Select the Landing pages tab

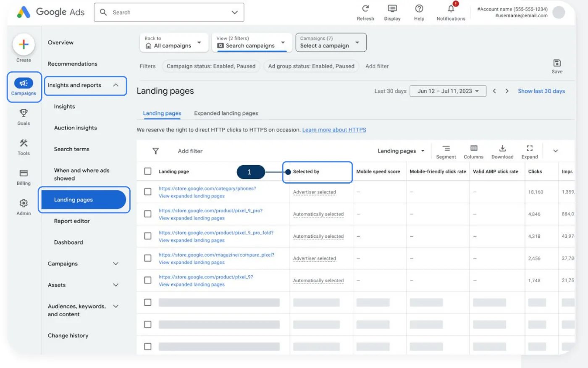coord(162,113)
